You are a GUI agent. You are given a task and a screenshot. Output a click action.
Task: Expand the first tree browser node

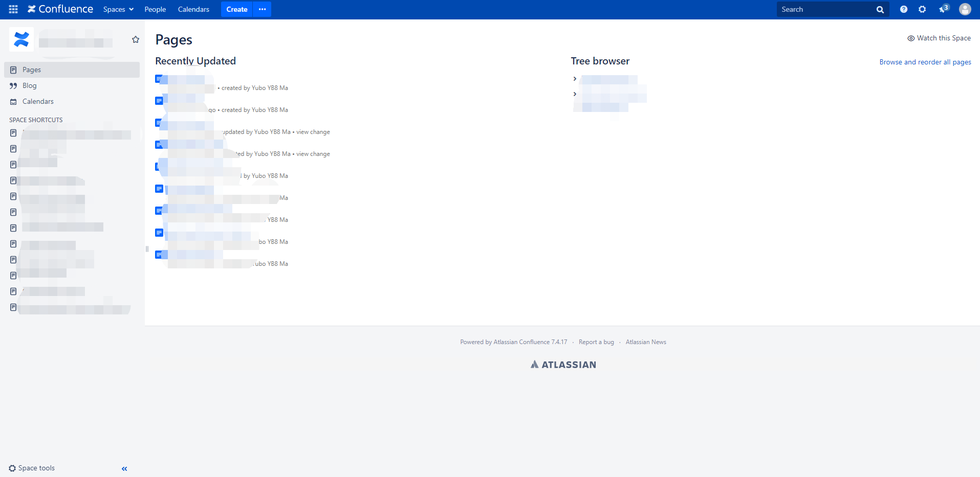(x=575, y=79)
